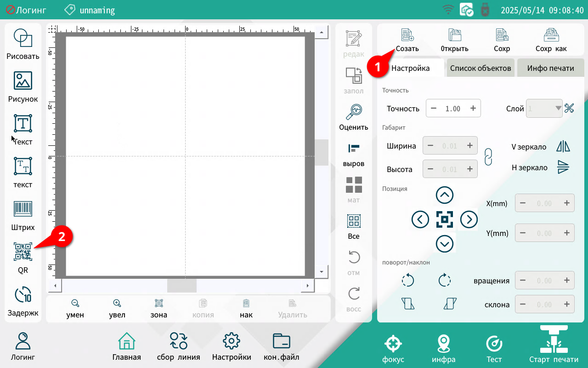Switch to Список объектов tab
The image size is (588, 368).
pyautogui.click(x=481, y=68)
